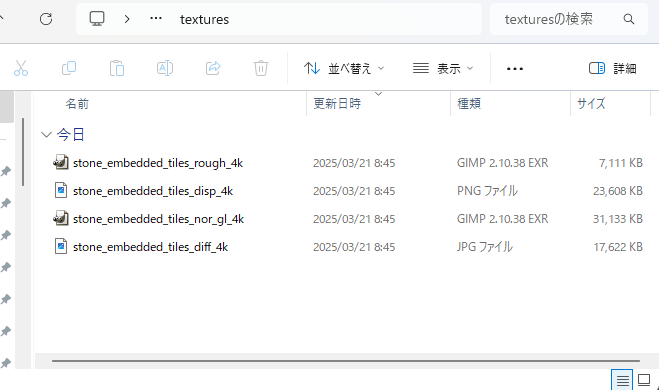Click the Share icon in the toolbar
This screenshot has height=390, width=659.
[213, 68]
